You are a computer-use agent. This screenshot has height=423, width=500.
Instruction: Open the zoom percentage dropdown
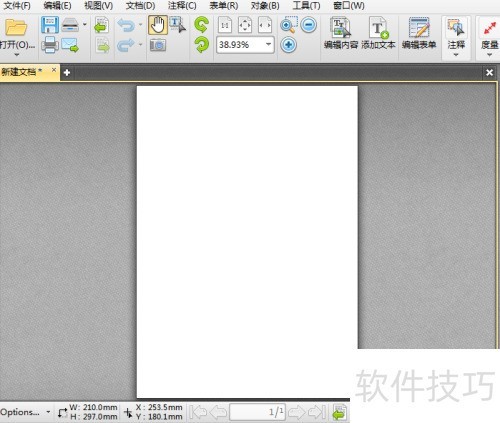[x=268, y=45]
